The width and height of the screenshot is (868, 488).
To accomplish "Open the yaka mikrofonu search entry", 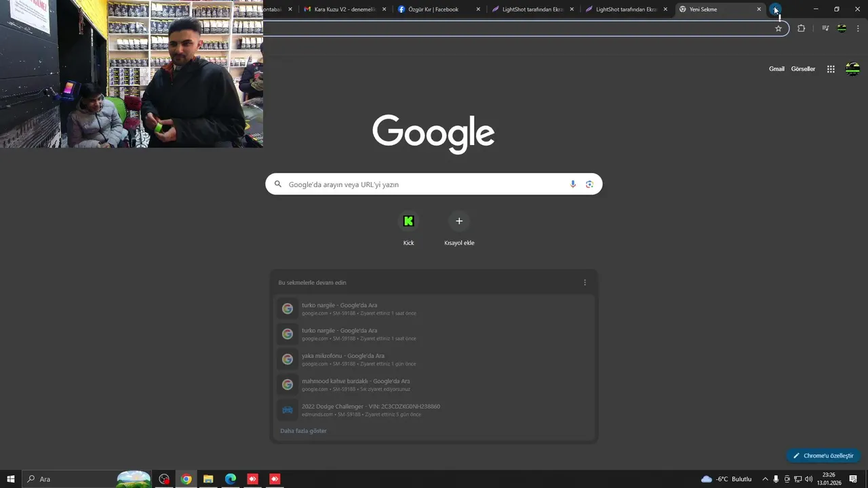I will 434,359.
